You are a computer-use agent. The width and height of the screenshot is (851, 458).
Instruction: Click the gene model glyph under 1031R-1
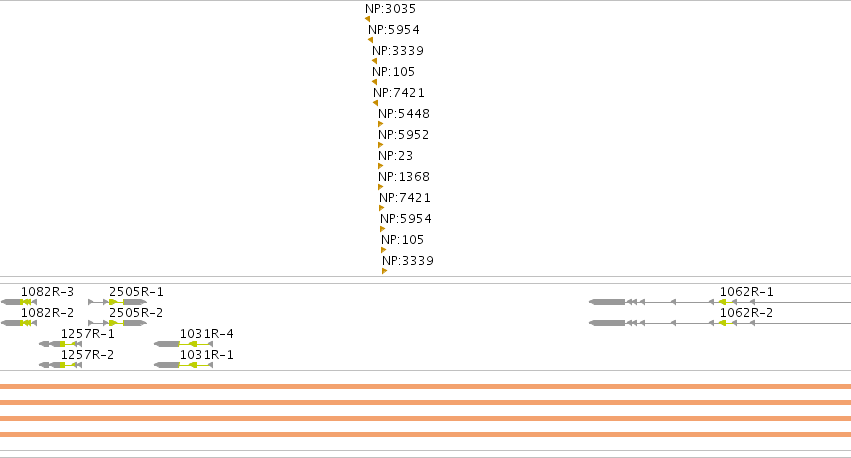pyautogui.click(x=183, y=365)
